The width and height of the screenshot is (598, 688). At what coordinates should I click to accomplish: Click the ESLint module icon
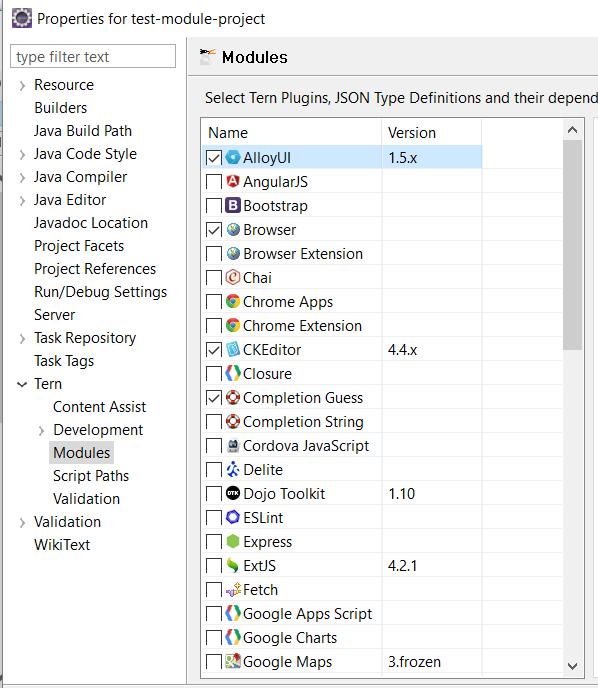point(233,517)
